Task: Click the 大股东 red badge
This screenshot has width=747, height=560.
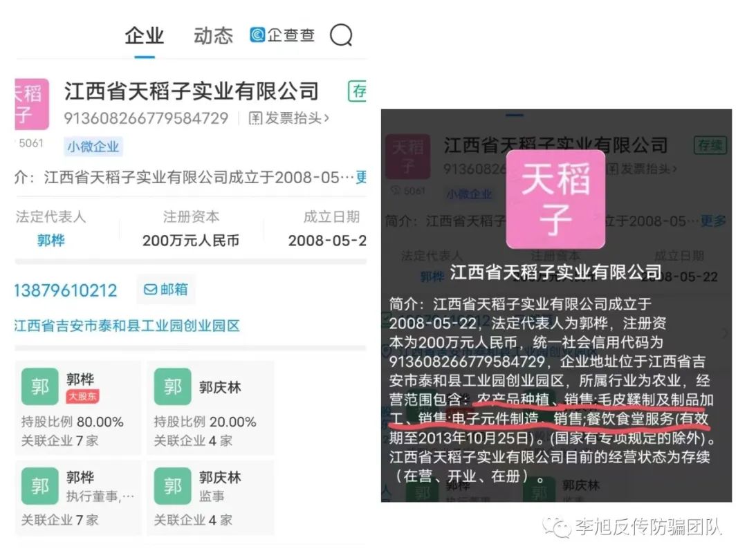Action: [82, 396]
